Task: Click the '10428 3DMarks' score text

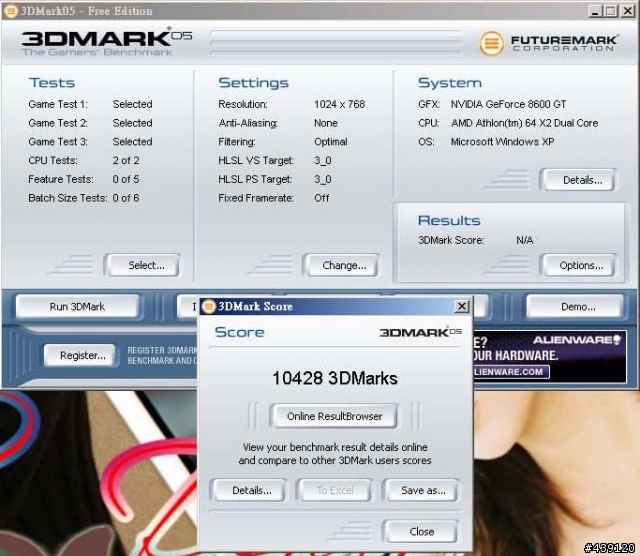Action: point(335,378)
